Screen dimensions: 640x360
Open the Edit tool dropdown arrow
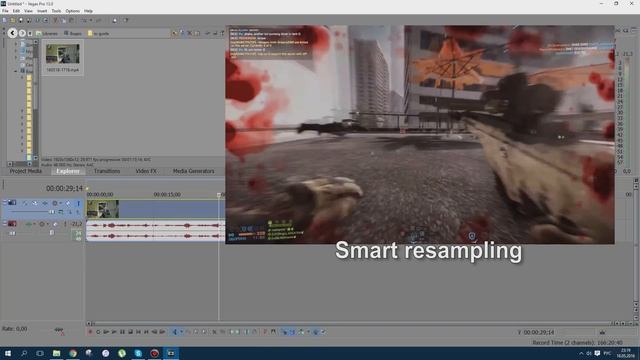tap(182, 332)
